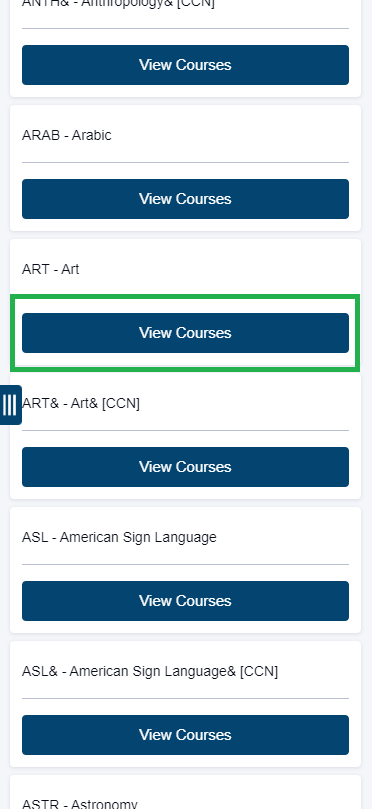This screenshot has height=809, width=372.
Task: Click the ASL& - American Sign Language& [CCN] heading
Action: coord(150,672)
